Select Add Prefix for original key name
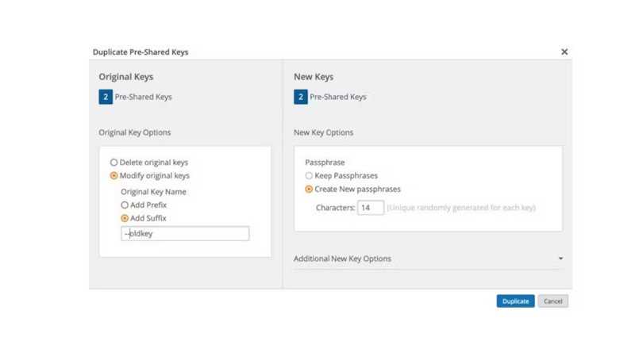Screen dimensions: 639x364 [125, 205]
